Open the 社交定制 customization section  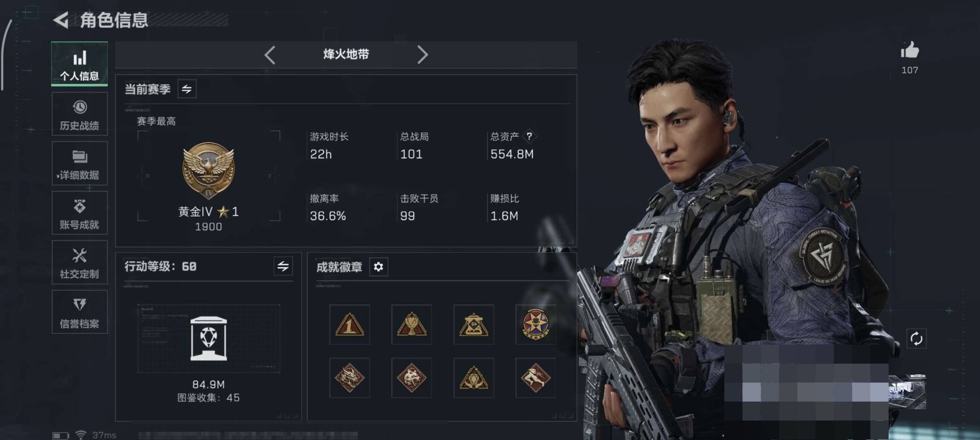point(80,262)
